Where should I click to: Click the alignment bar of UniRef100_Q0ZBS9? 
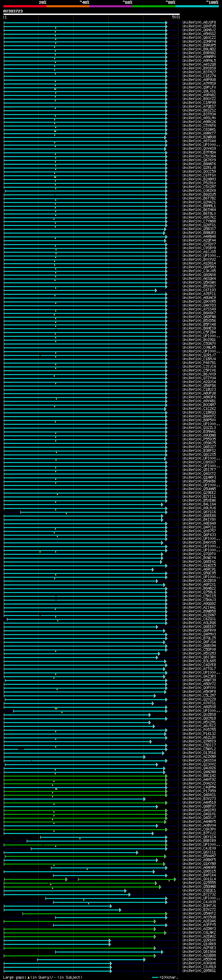tap(81, 581)
